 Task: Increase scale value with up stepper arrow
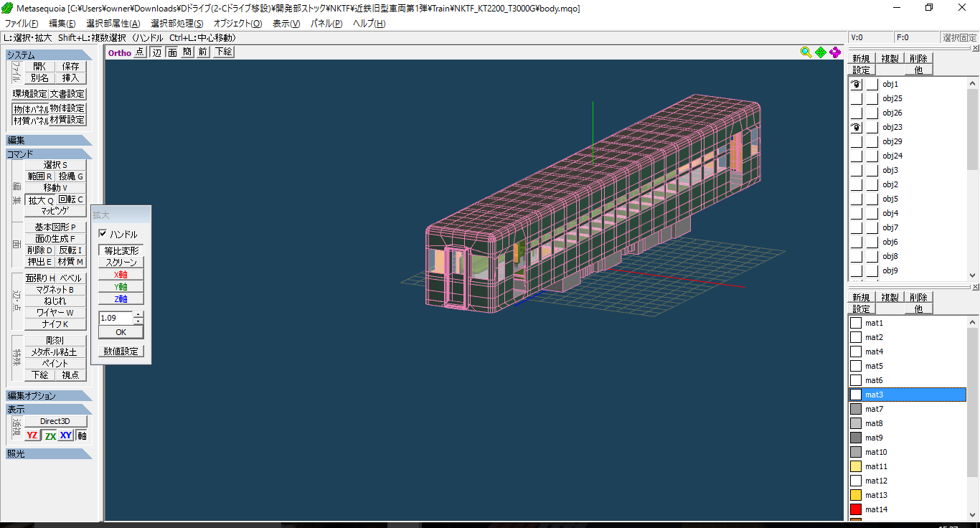(x=138, y=314)
